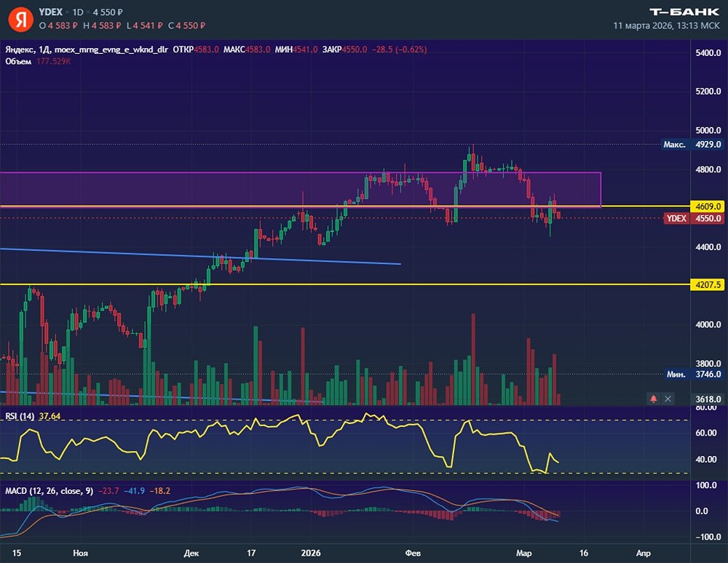Click the YDEX ticker symbol in header

(x=50, y=12)
